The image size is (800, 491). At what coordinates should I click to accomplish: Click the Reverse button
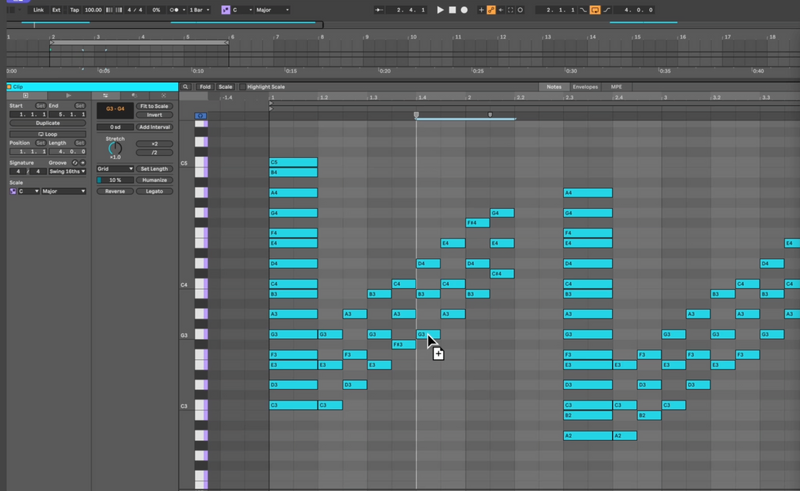click(x=115, y=191)
